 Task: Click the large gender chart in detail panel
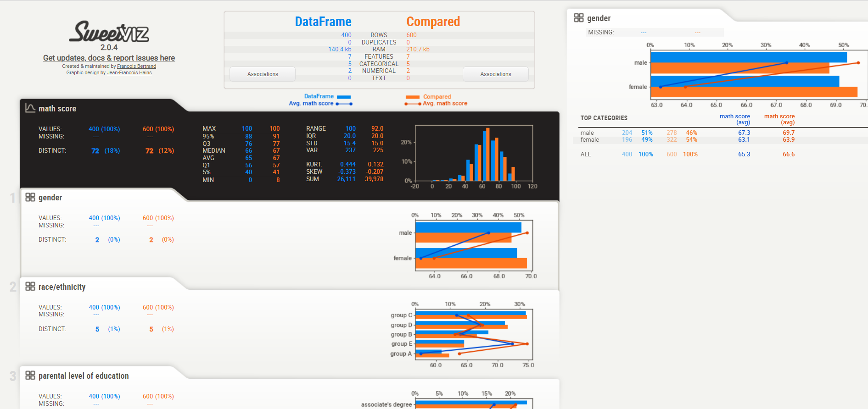point(758,75)
